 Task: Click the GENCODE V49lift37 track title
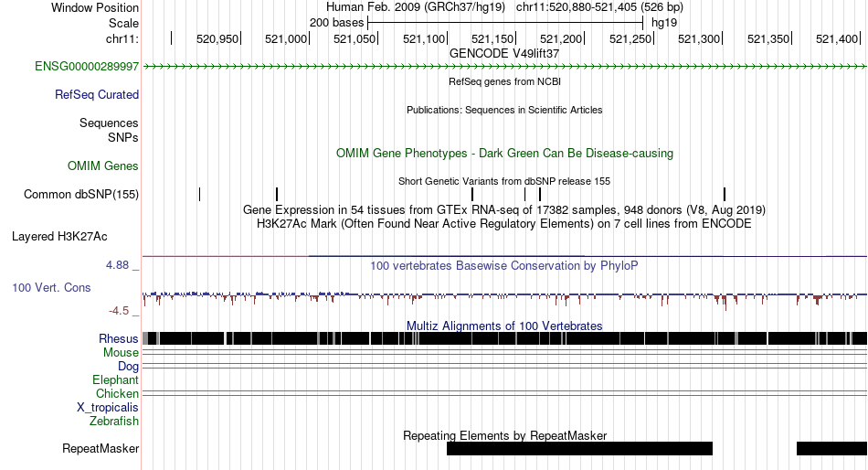504,53
